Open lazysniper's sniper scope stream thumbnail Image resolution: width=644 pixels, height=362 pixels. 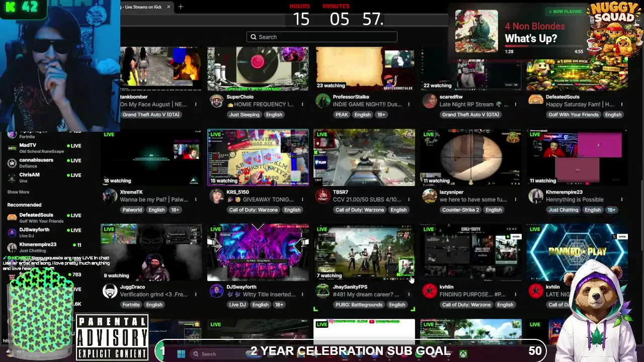pyautogui.click(x=471, y=157)
